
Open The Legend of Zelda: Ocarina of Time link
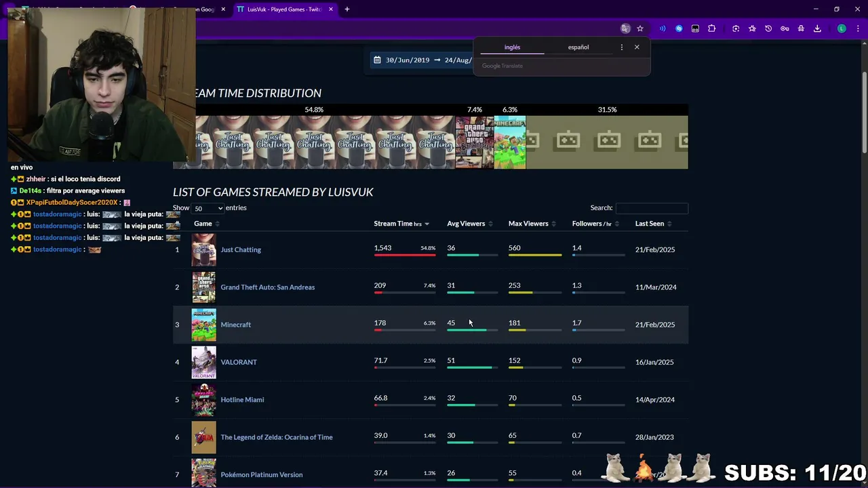point(277,437)
